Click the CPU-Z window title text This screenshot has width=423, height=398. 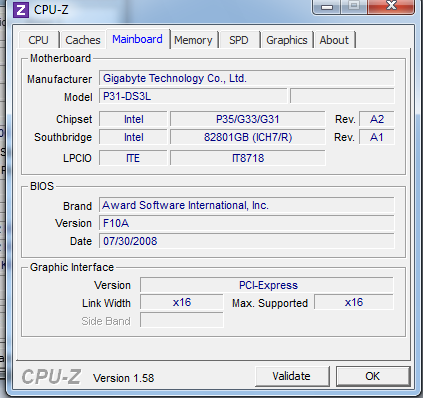pyautogui.click(x=51, y=10)
